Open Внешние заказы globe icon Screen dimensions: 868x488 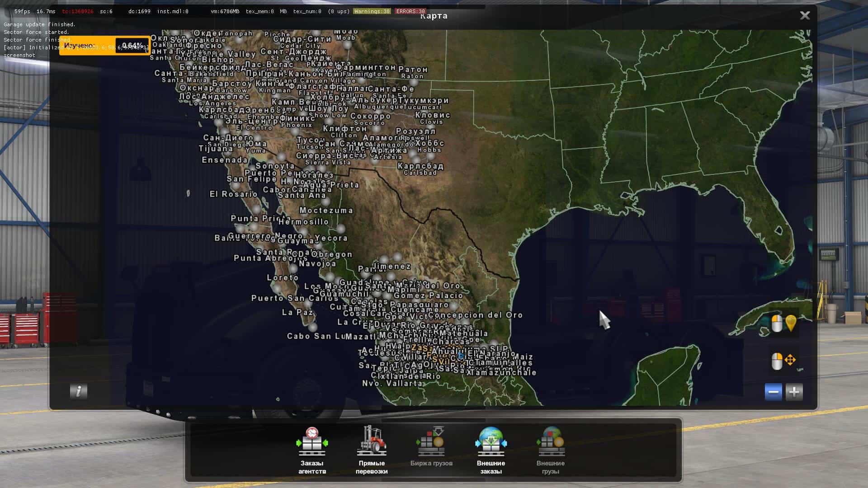point(491,442)
